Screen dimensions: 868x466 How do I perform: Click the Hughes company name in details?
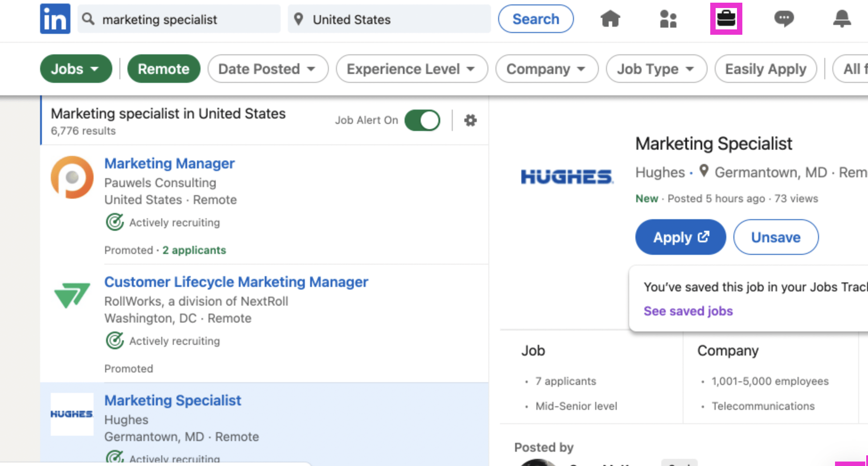coord(660,172)
